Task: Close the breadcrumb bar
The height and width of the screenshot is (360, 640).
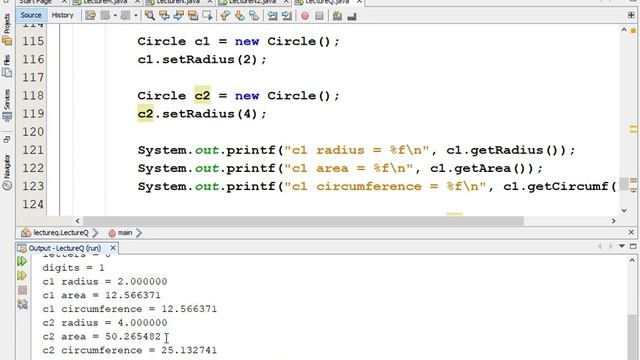Action: pos(631,232)
